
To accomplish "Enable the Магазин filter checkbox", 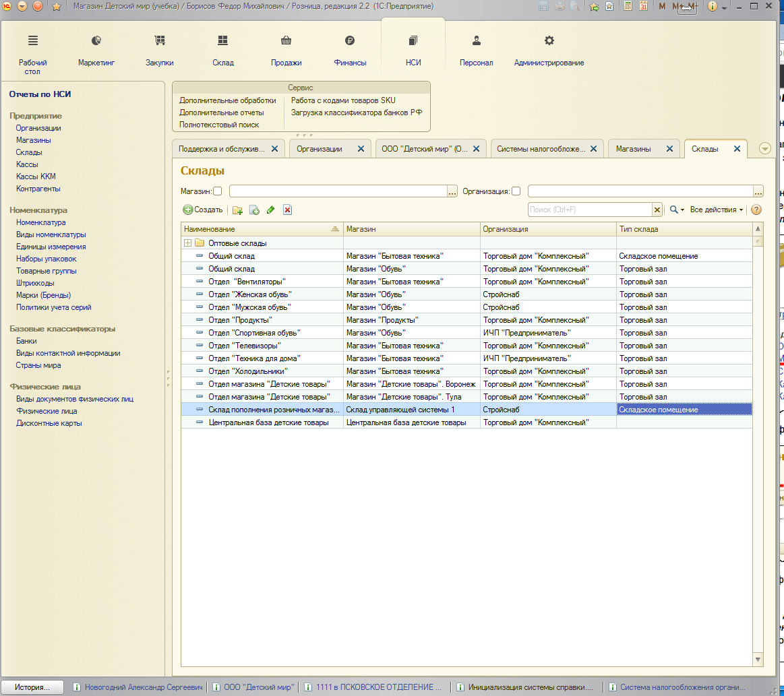I will 218,191.
